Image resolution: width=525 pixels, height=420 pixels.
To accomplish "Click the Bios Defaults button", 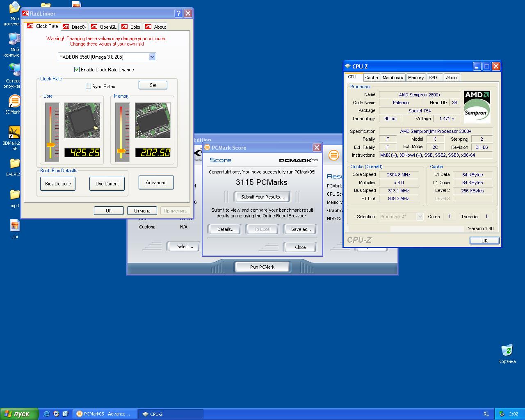I will pyautogui.click(x=58, y=184).
